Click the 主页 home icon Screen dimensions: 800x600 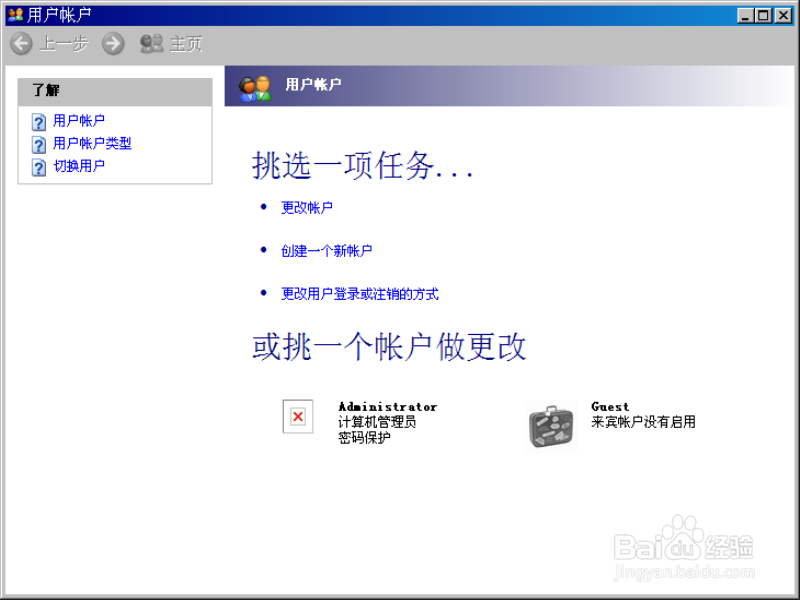coord(152,43)
